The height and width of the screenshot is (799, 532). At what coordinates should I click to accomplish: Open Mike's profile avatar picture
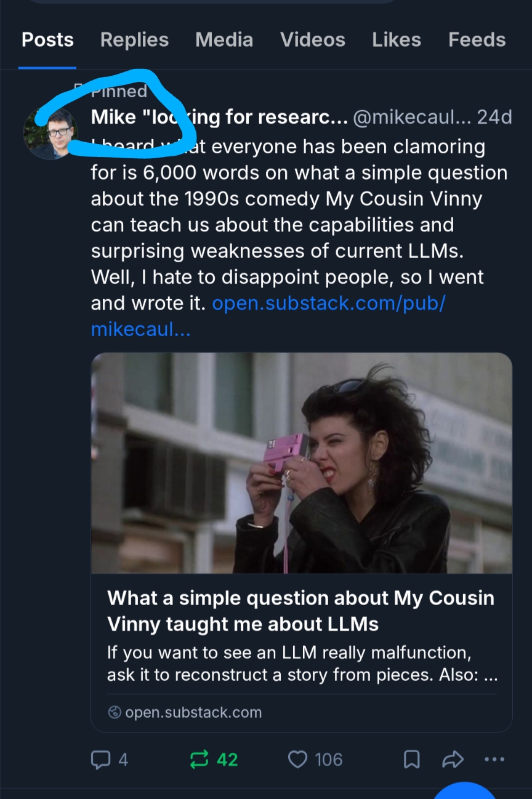point(50,132)
